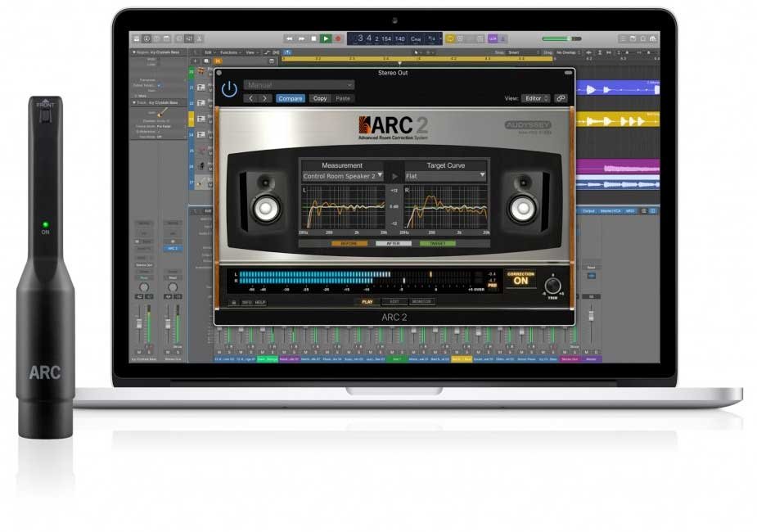The width and height of the screenshot is (757, 532).
Task: Open the Measurement dropdown Control Room Speaker 2
Action: click(343, 176)
